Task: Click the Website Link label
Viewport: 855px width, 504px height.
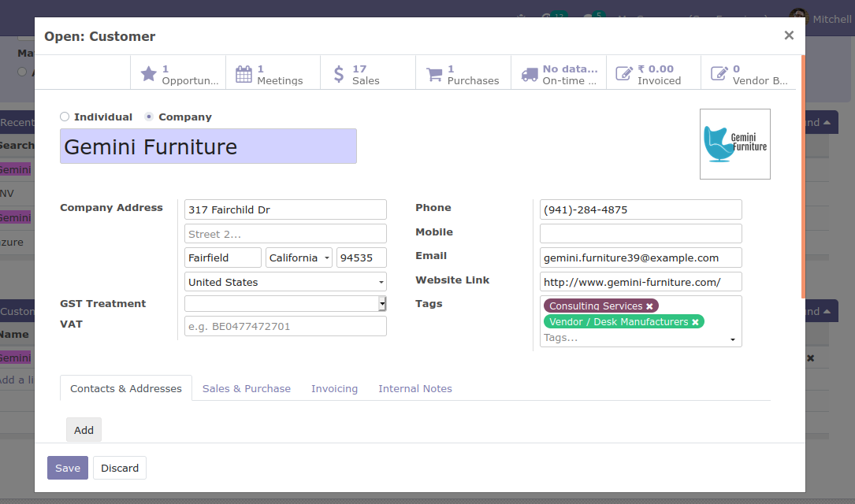Action: [452, 280]
